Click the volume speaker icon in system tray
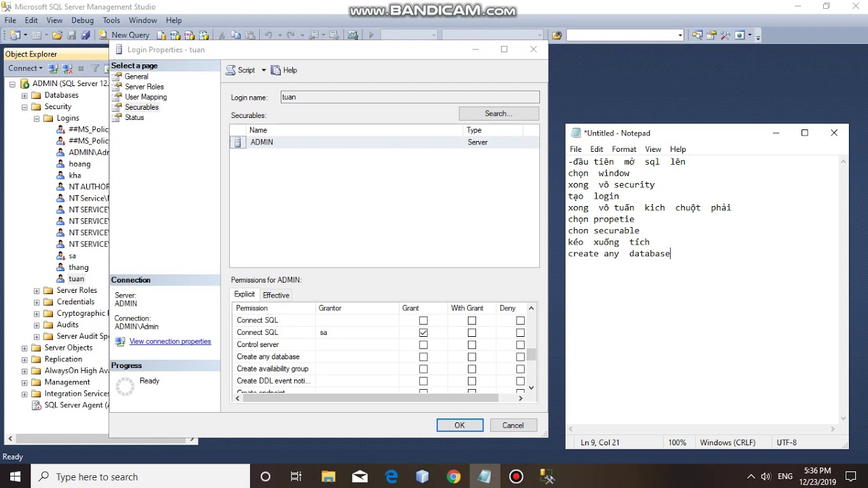 coord(766,476)
